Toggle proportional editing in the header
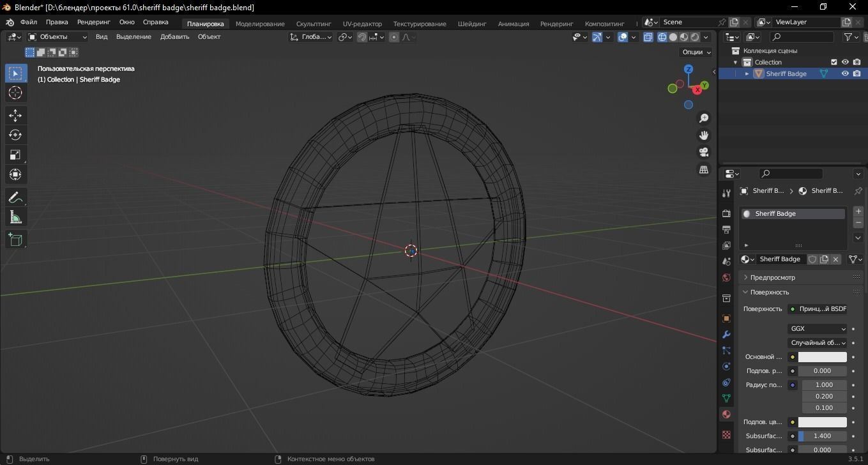 394,37
